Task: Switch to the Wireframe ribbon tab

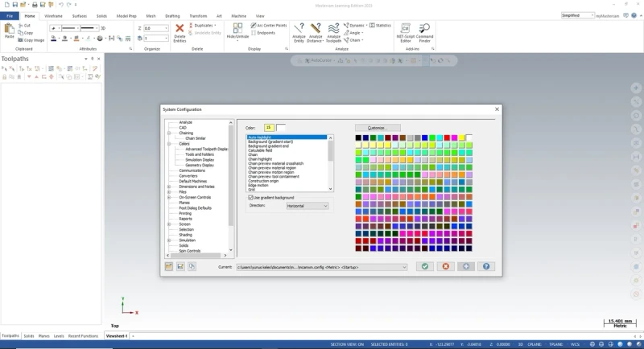Action: [x=53, y=16]
